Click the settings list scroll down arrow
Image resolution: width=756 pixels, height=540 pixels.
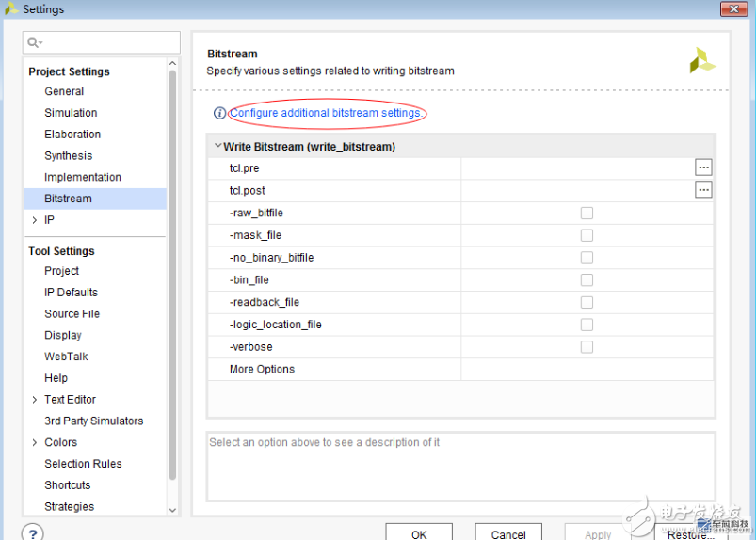coord(172,510)
